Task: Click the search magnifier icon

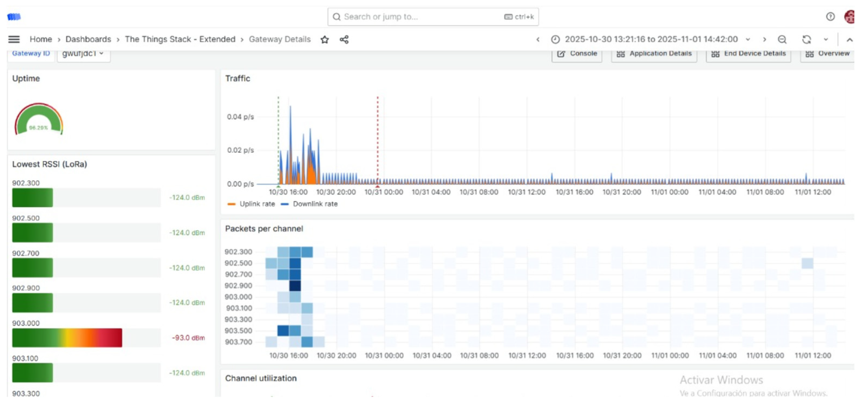Action: [336, 17]
